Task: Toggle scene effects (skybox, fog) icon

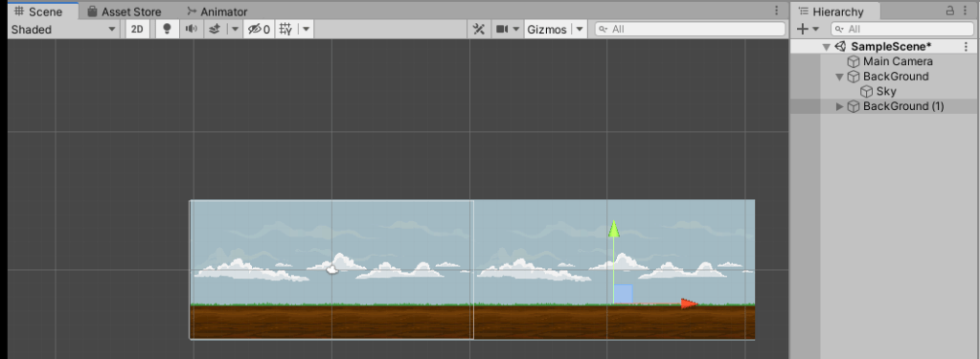Action: (x=215, y=30)
